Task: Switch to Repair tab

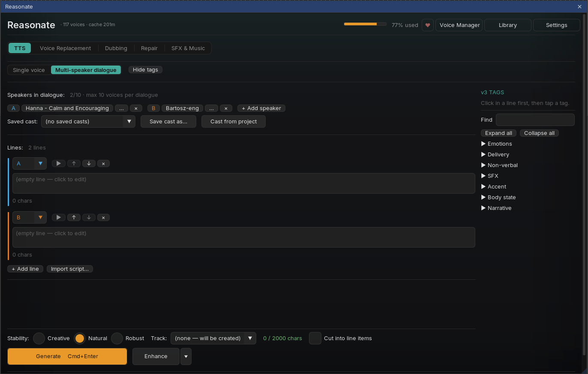Action: pyautogui.click(x=149, y=48)
